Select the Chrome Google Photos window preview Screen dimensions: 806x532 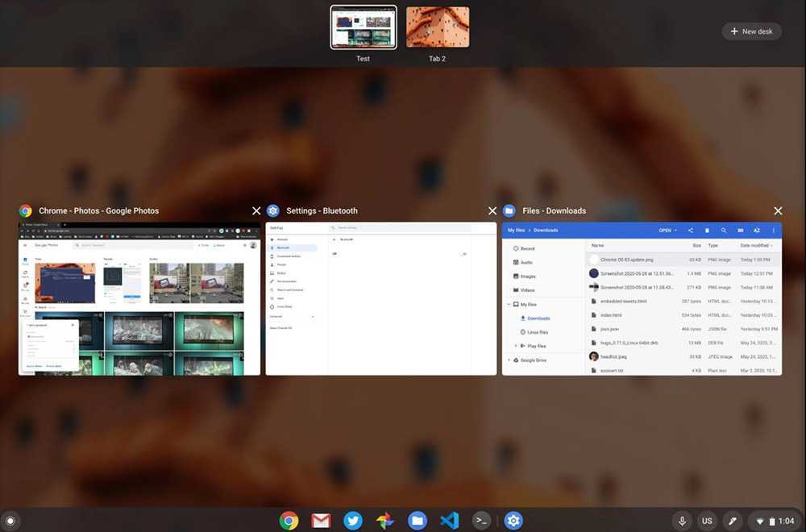tap(139, 298)
